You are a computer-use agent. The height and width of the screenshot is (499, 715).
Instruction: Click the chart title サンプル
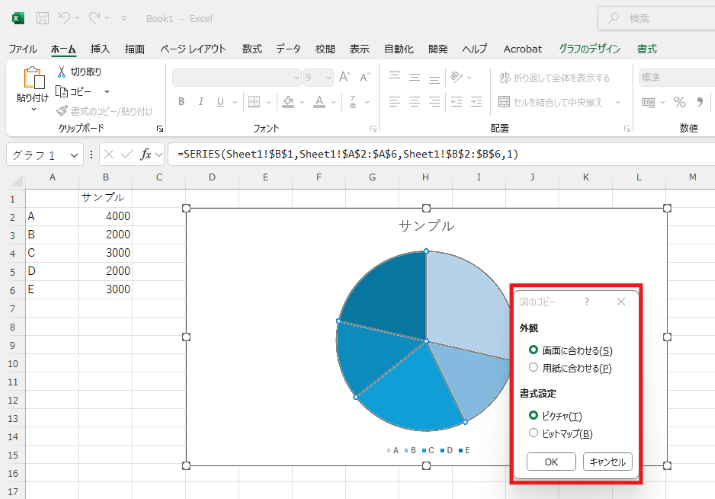coord(426,226)
